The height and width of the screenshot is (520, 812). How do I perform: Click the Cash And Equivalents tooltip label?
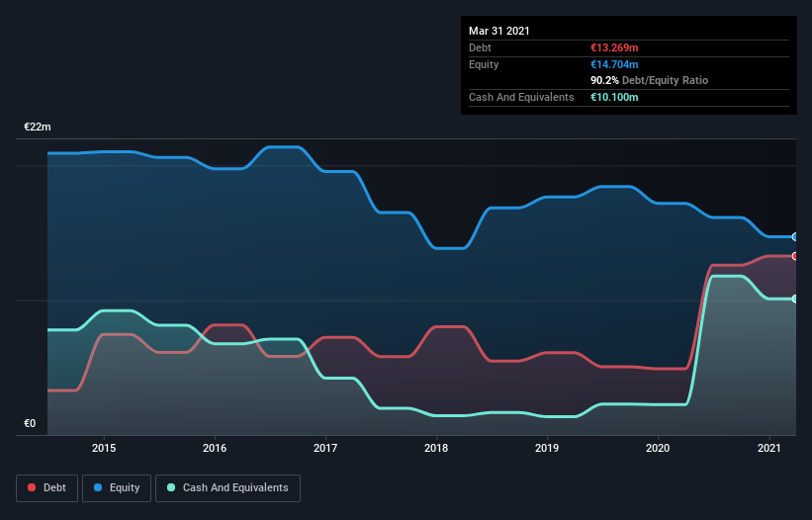coord(521,97)
